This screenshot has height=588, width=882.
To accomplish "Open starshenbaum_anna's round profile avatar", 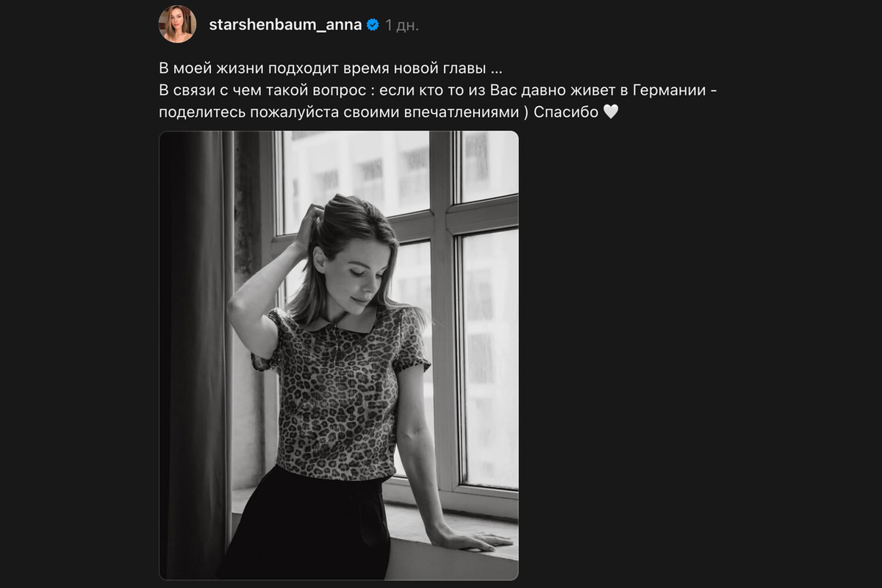I will point(177,24).
